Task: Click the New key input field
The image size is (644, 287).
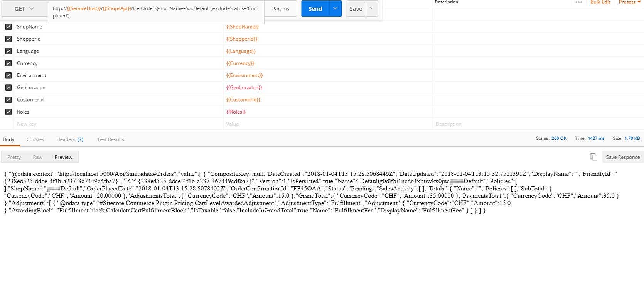Action: 118,124
